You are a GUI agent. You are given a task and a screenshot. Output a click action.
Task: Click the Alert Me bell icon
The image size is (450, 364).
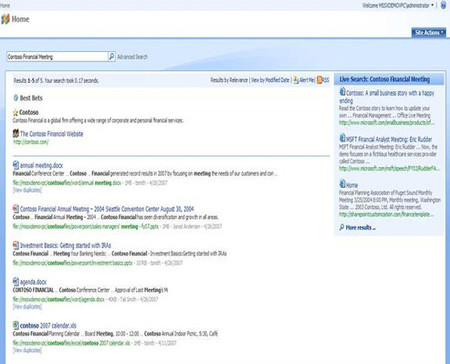pyautogui.click(x=296, y=80)
